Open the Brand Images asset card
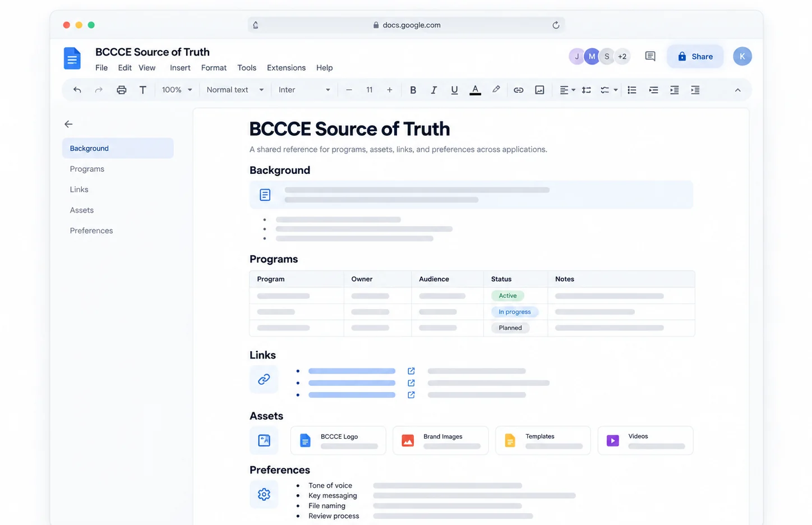 pyautogui.click(x=440, y=440)
